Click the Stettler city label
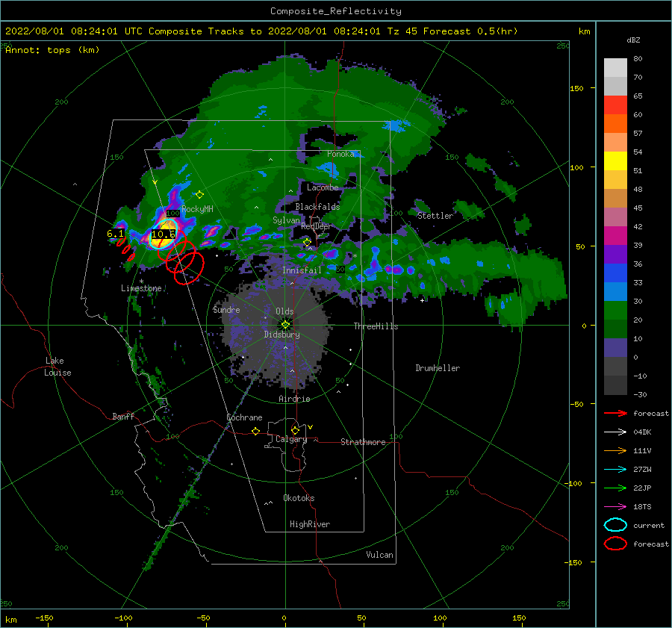The height and width of the screenshot is (628, 672). click(x=435, y=216)
